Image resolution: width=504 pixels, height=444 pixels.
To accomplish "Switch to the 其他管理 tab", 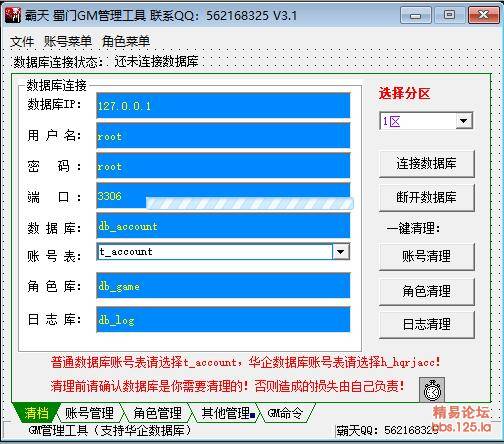I will pos(227,413).
